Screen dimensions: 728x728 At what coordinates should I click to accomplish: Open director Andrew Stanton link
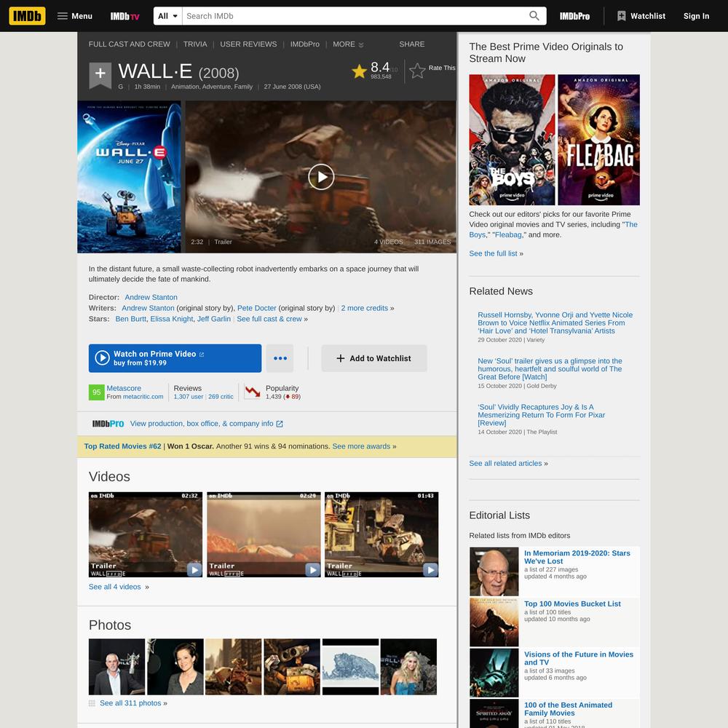151,297
